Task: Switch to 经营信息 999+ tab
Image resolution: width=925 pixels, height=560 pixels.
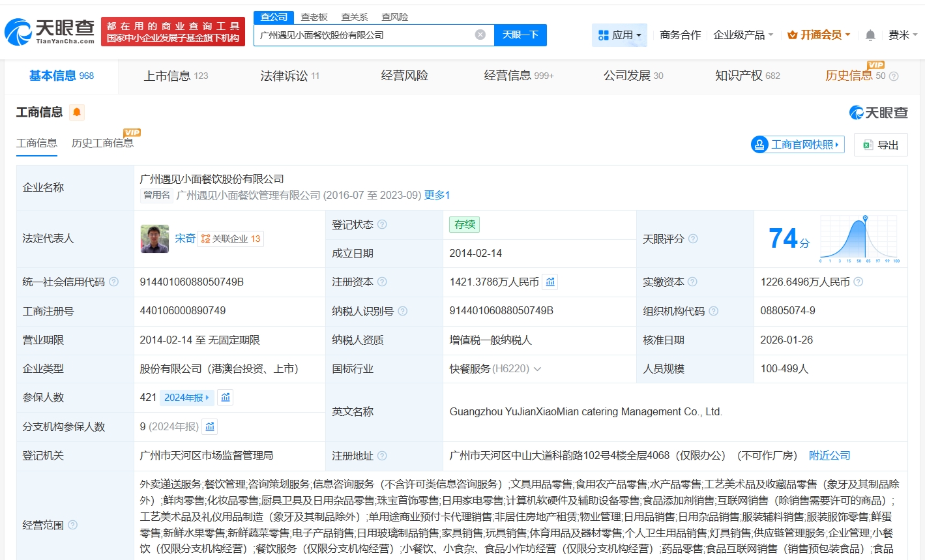Action: [519, 76]
